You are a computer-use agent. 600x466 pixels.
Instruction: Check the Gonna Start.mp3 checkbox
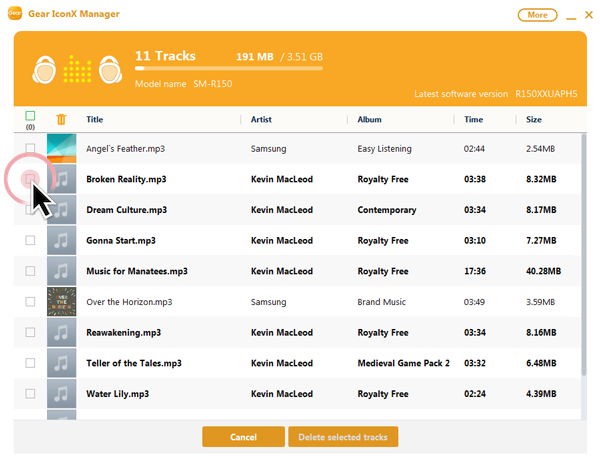pos(30,240)
